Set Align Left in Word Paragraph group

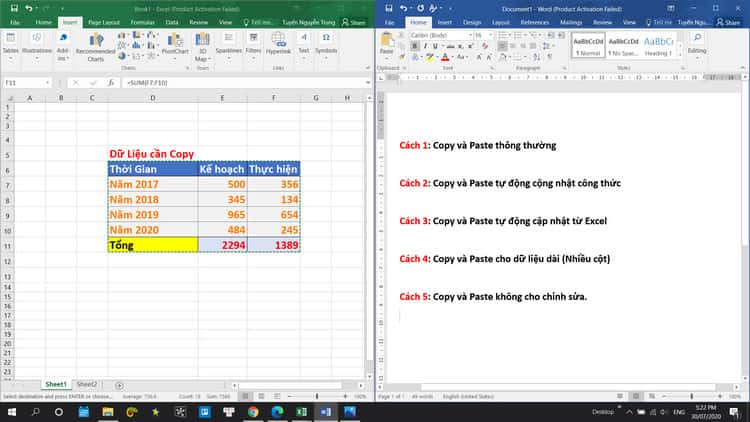point(502,46)
